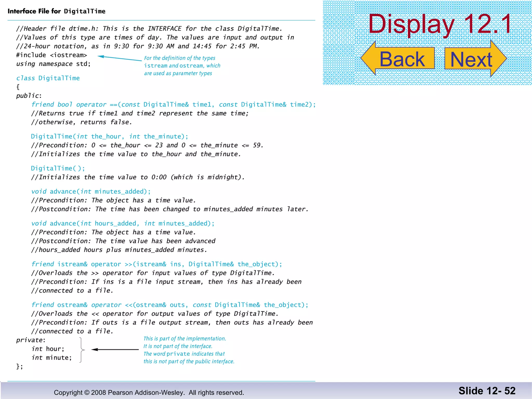
Task: Select the default 'DigitalTime( );' constructor line
Action: tap(58, 168)
